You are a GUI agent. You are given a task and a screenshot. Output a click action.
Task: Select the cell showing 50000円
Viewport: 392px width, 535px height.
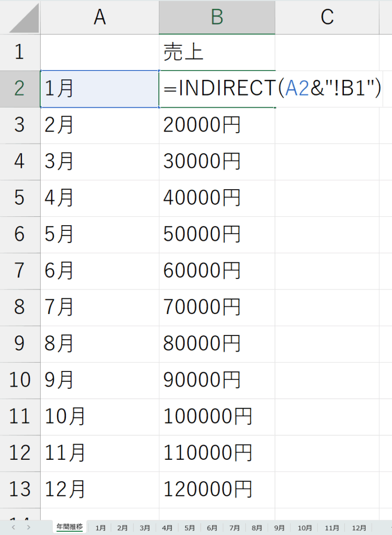(x=217, y=235)
